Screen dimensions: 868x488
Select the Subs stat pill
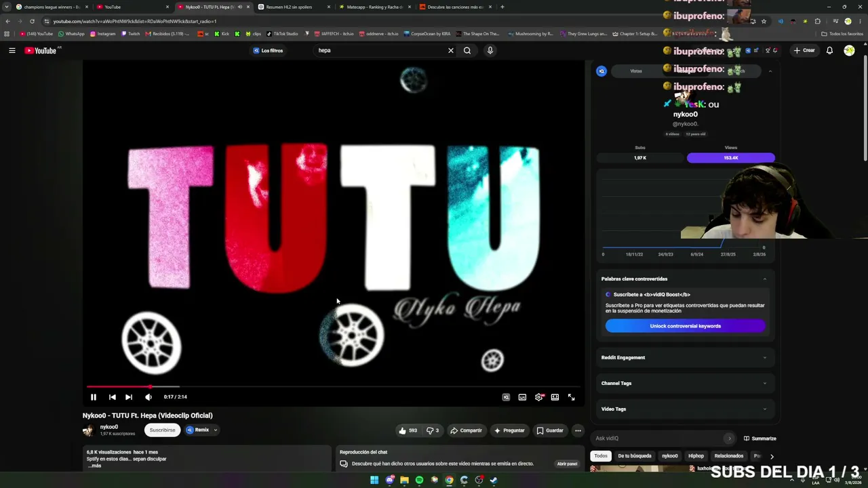640,158
